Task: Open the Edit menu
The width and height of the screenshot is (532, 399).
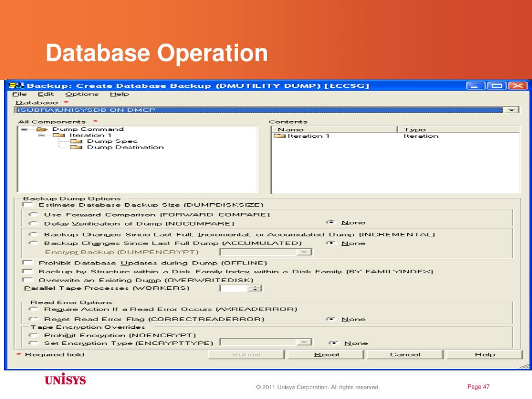Action: (46, 94)
